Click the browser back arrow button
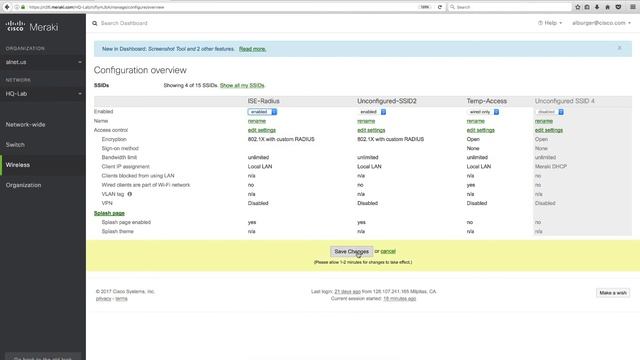The image size is (640, 360). click(x=7, y=7)
